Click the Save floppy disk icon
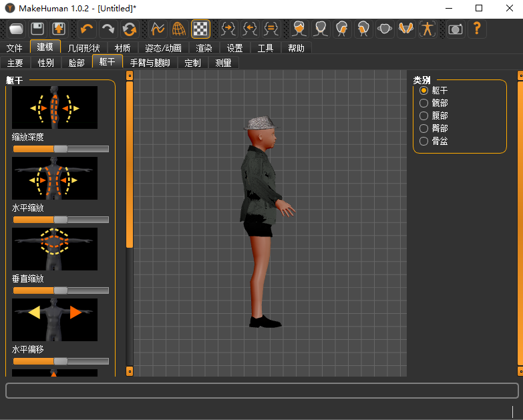Screen dimensions: 523x420 point(37,29)
